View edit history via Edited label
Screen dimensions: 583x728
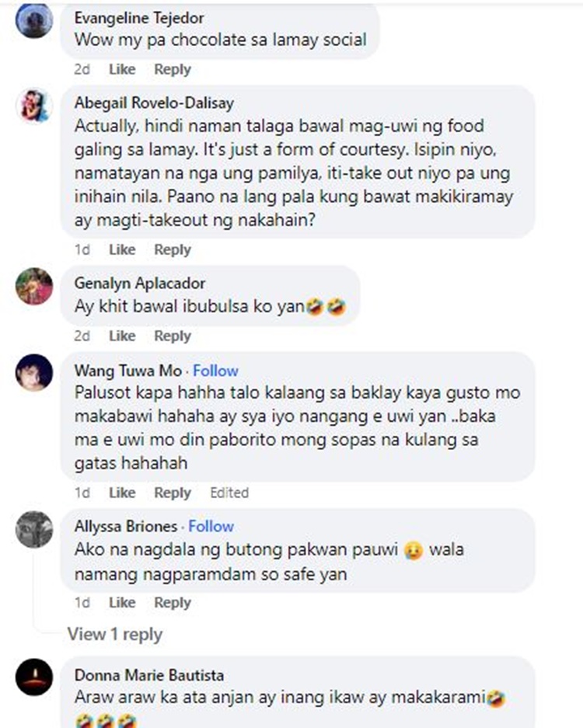point(229,493)
